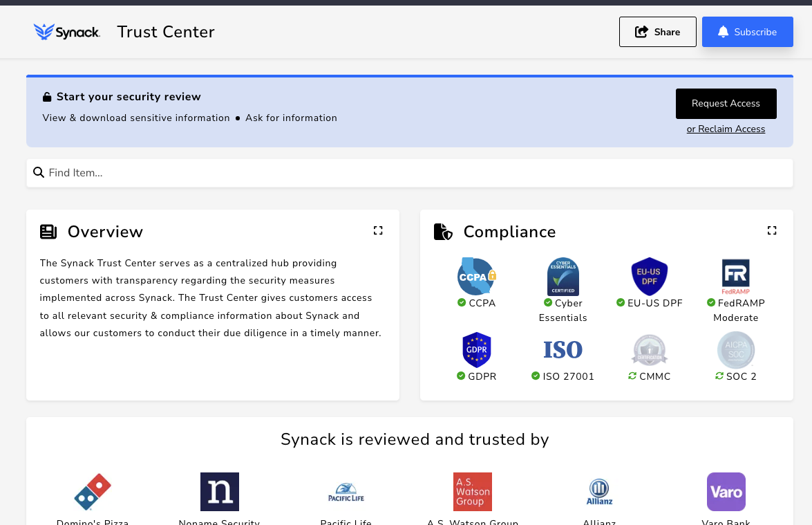Expand the Compliance panel

(772, 230)
